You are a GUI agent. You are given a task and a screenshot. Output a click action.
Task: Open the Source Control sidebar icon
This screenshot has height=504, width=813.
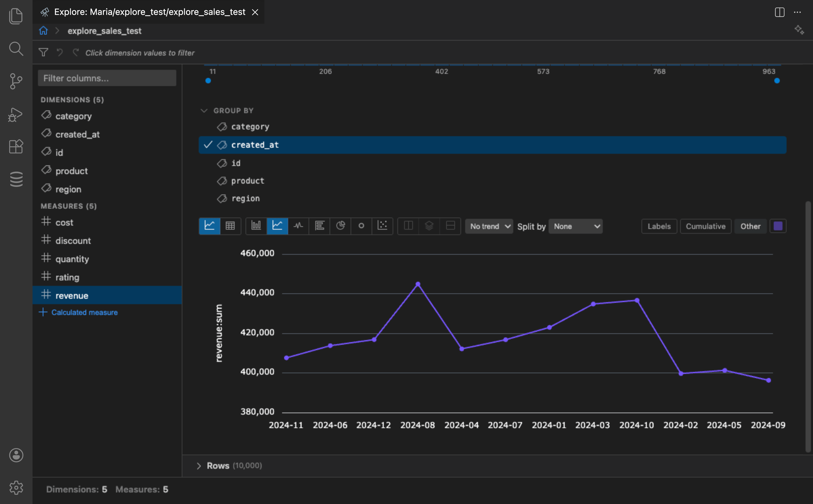[x=16, y=81]
